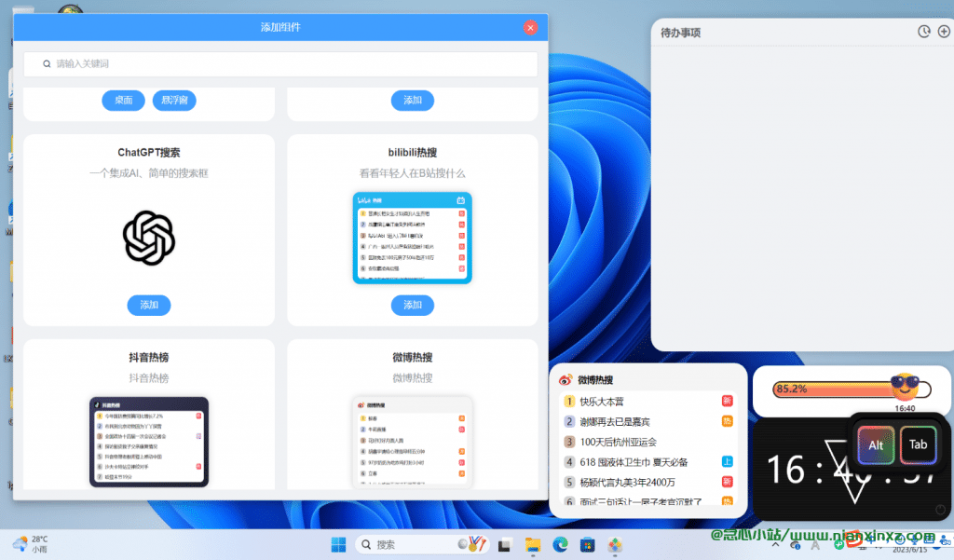Click the ChatGPT logo icon
Image resolution: width=954 pixels, height=560 pixels.
pos(149,238)
